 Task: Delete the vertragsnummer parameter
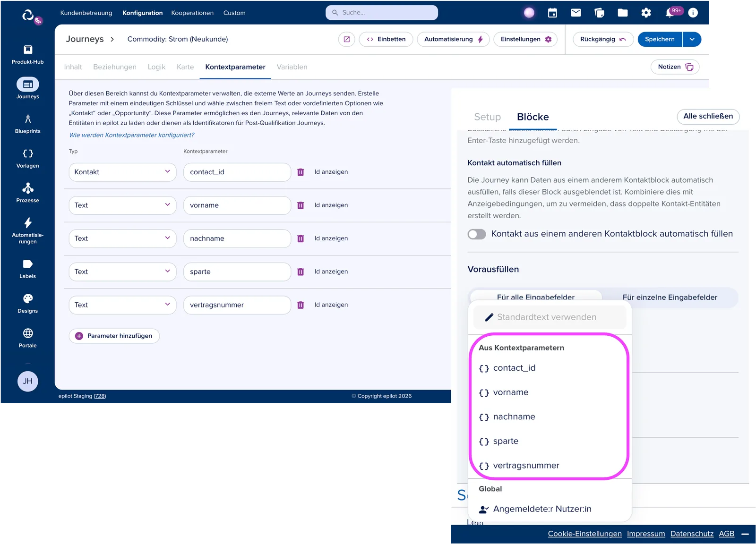pyautogui.click(x=301, y=305)
